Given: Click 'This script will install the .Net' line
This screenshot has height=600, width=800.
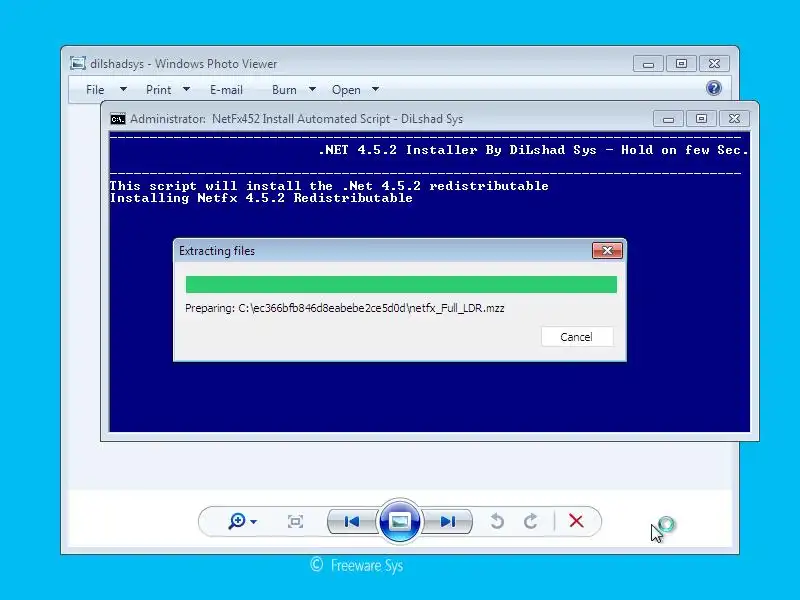Looking at the screenshot, I should 329,186.
